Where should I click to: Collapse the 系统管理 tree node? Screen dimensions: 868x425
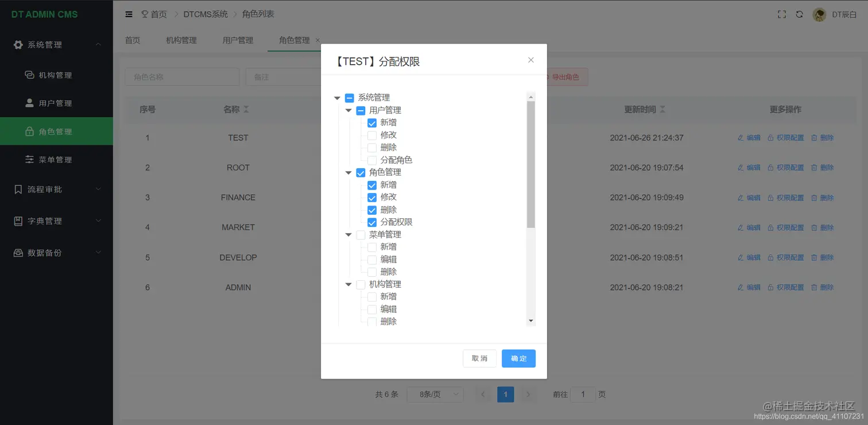pyautogui.click(x=337, y=97)
